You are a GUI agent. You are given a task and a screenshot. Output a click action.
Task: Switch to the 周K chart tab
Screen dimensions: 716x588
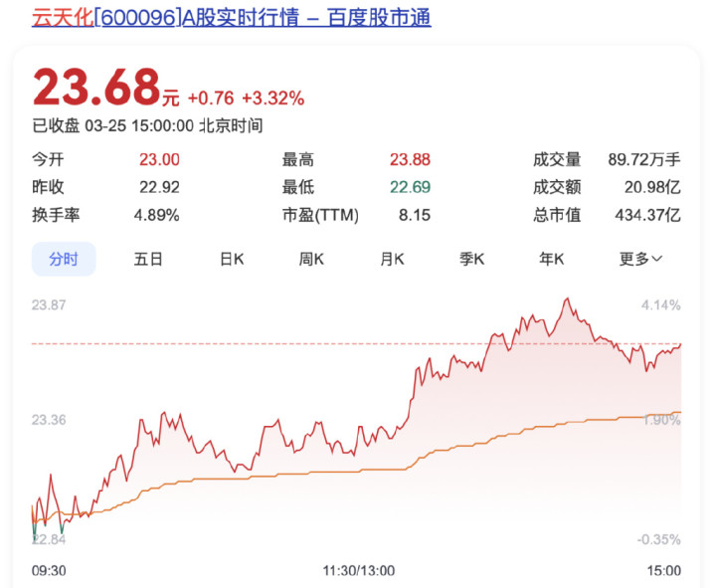tap(311, 259)
